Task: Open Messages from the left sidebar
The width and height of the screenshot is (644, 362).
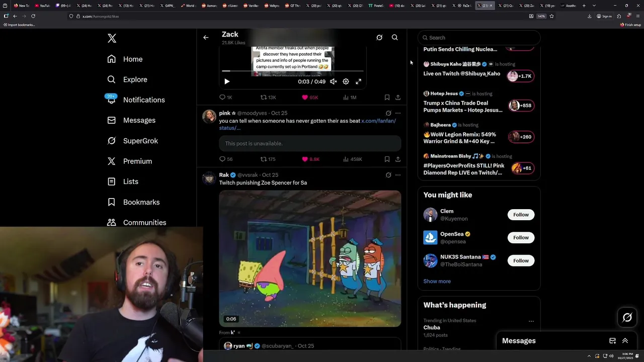Action: (131, 120)
